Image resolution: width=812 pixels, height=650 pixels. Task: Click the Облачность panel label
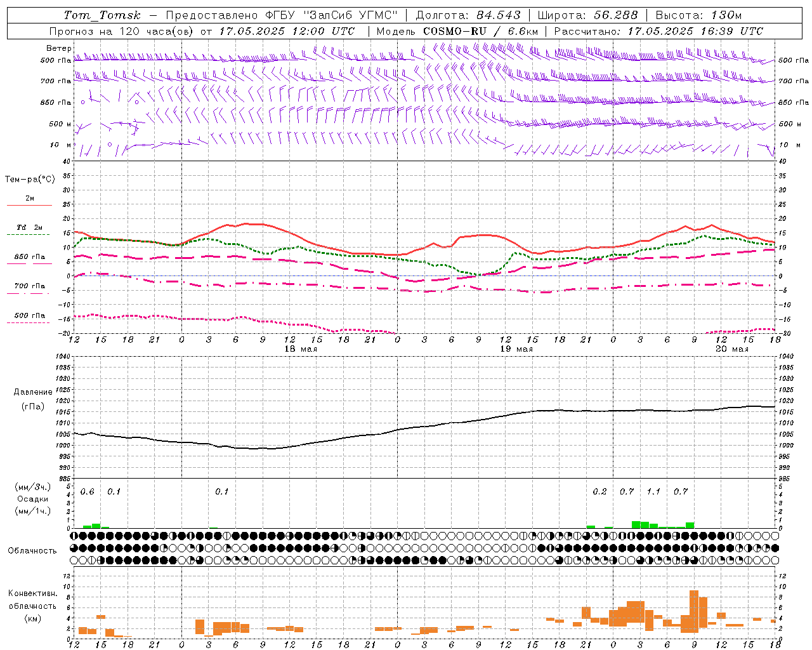[32, 550]
